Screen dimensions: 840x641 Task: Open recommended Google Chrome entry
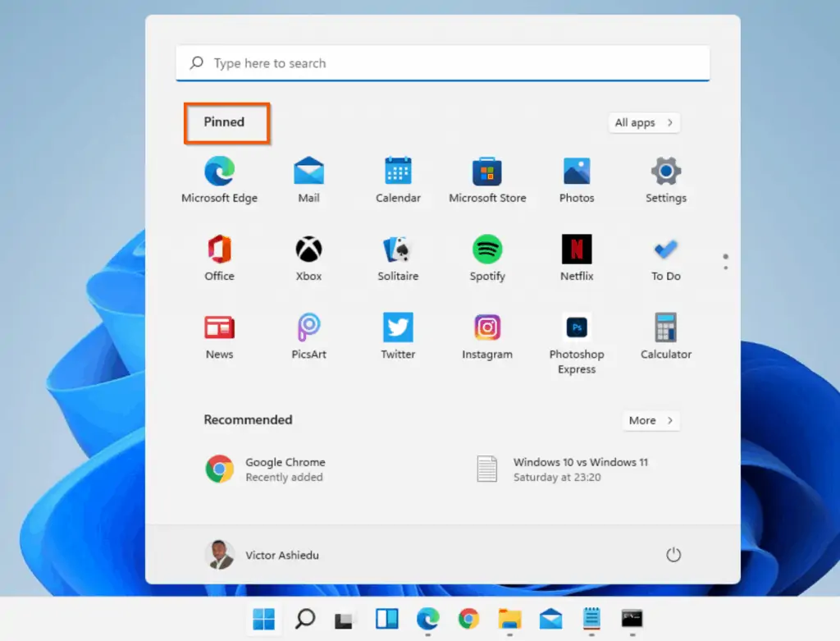265,469
